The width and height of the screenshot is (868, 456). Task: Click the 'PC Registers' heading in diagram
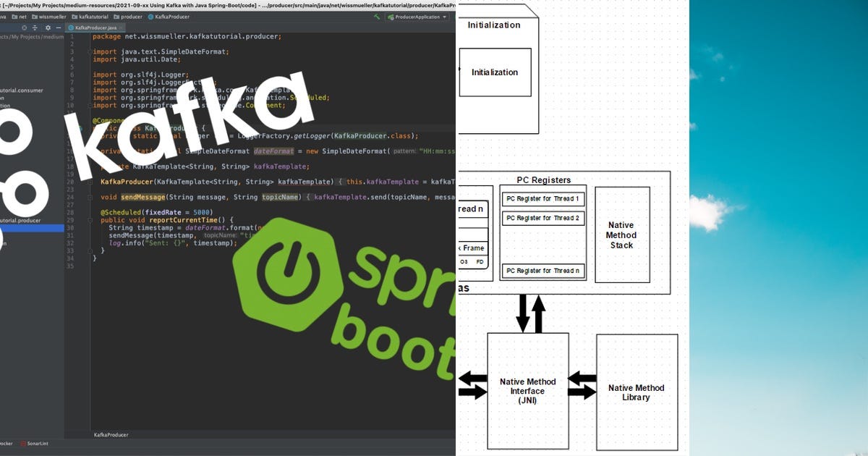pos(543,180)
